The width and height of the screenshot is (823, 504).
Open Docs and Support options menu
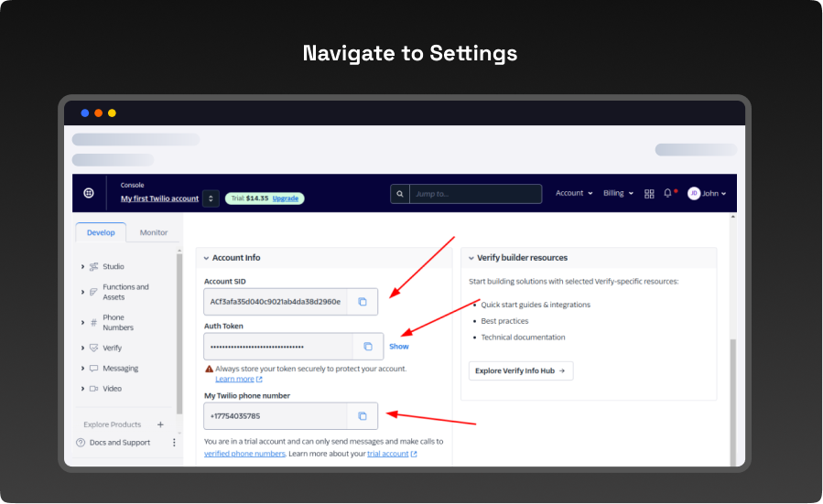pos(174,443)
